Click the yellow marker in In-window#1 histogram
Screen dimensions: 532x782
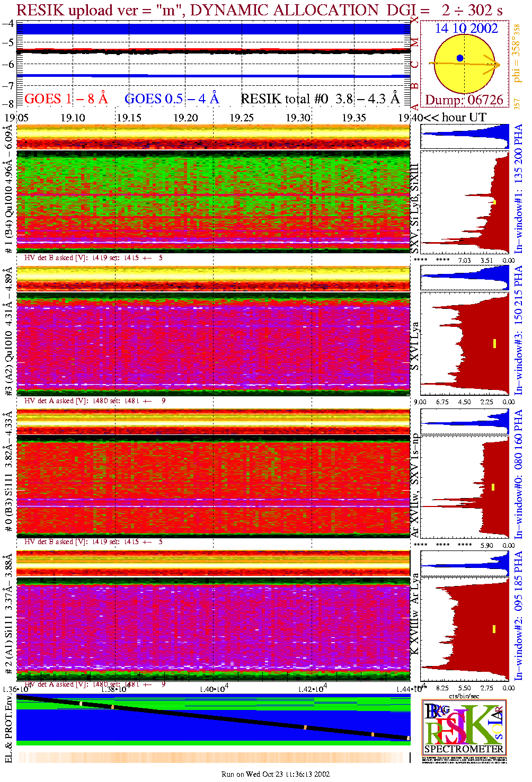[x=494, y=202]
